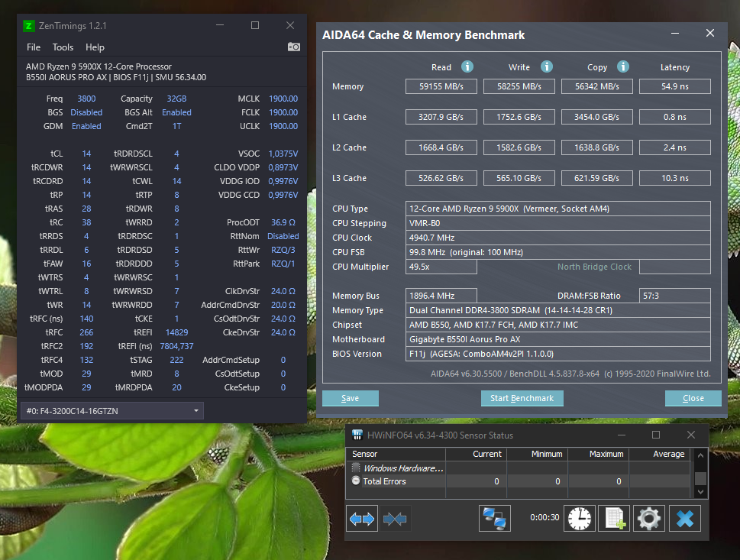The image size is (740, 560).
Task: Click L1 Cache read value 3207.9 GB/s
Action: (x=441, y=117)
